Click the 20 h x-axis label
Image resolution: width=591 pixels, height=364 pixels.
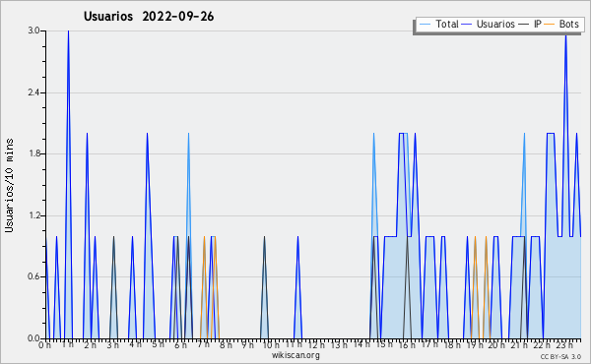click(x=497, y=344)
